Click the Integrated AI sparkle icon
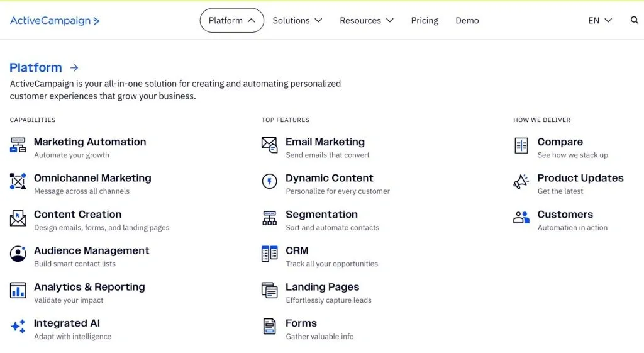Image resolution: width=644 pixels, height=353 pixels. (18, 327)
